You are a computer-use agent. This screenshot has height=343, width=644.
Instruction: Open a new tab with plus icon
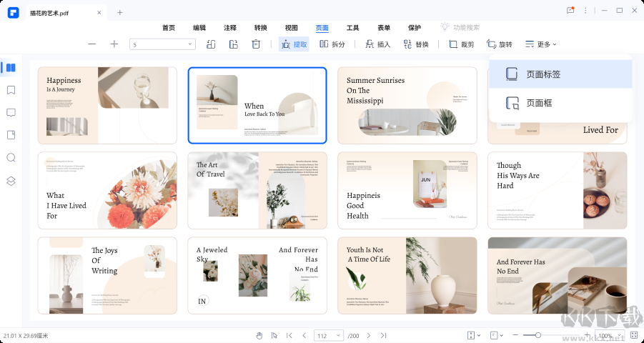tap(119, 13)
